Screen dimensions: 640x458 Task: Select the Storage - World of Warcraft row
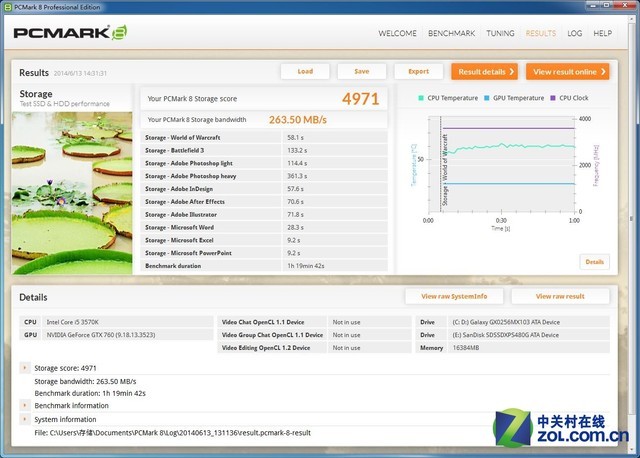click(x=264, y=138)
